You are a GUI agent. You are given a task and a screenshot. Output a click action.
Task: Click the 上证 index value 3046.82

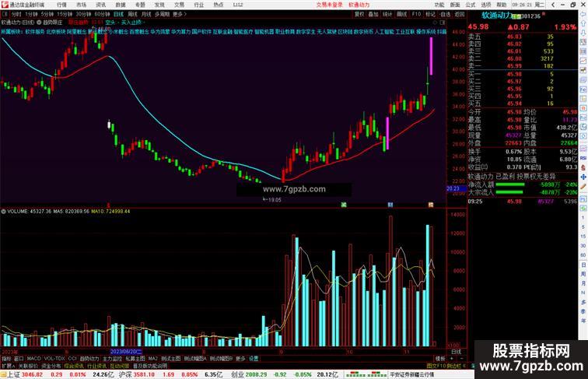pyautogui.click(x=32, y=374)
